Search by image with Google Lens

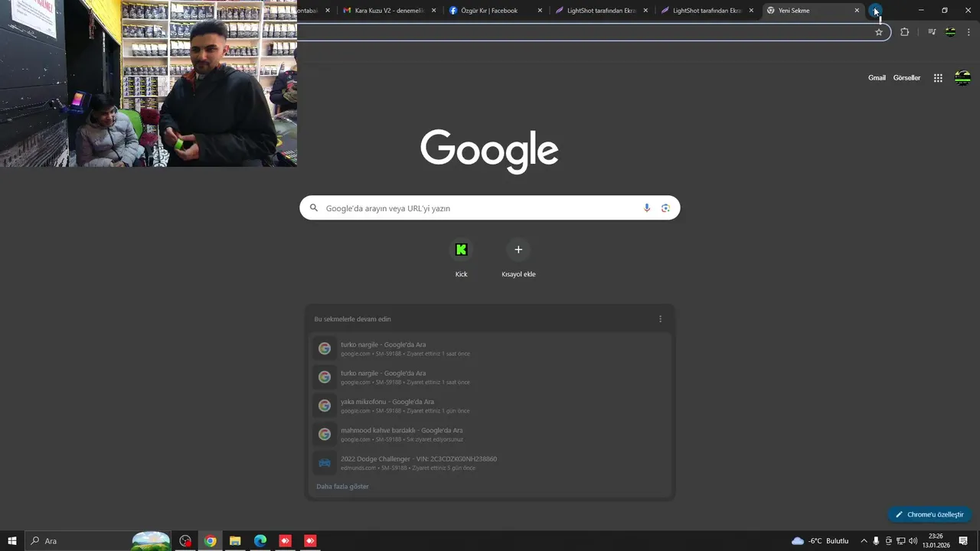(x=665, y=208)
